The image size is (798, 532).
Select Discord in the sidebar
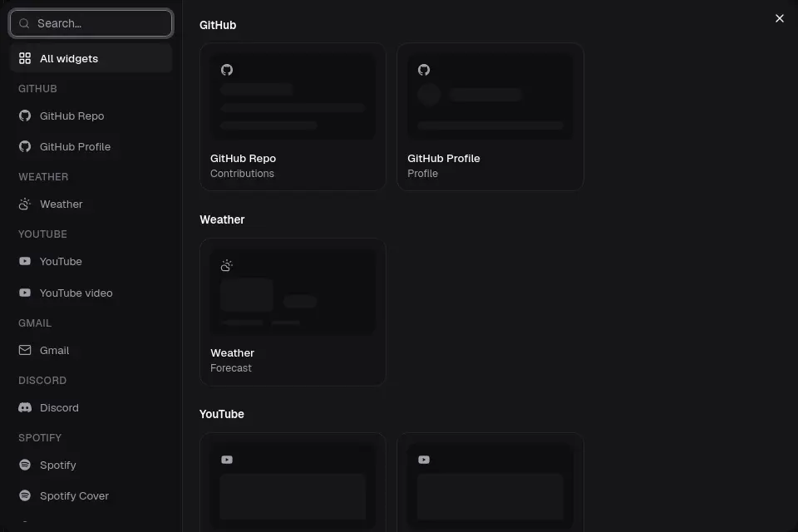pyautogui.click(x=91, y=408)
